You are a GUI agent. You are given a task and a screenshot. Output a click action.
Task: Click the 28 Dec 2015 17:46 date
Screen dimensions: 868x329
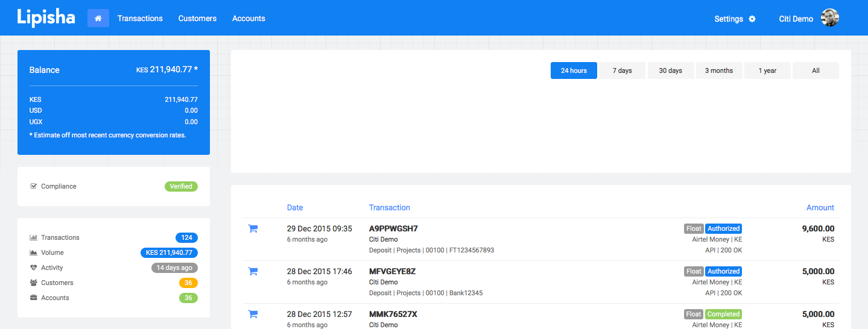click(x=319, y=271)
